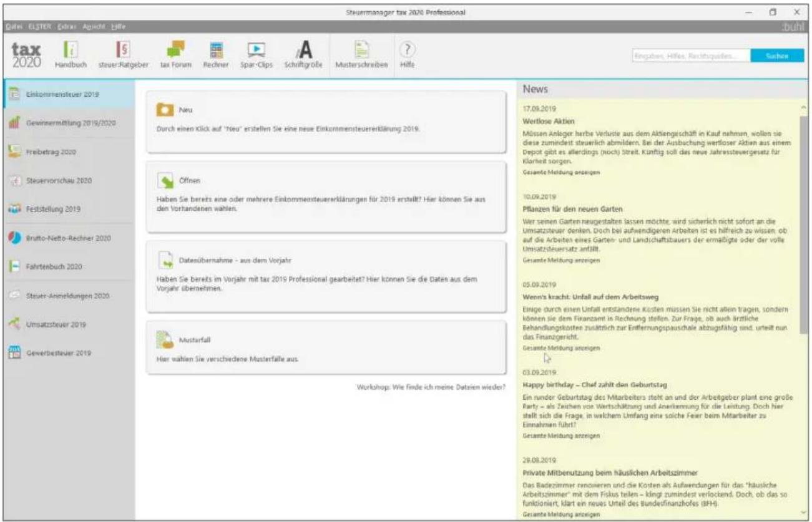This screenshot has width=812, height=522.
Task: Select Feststellung 2019 in the sidebar
Action: 67,209
